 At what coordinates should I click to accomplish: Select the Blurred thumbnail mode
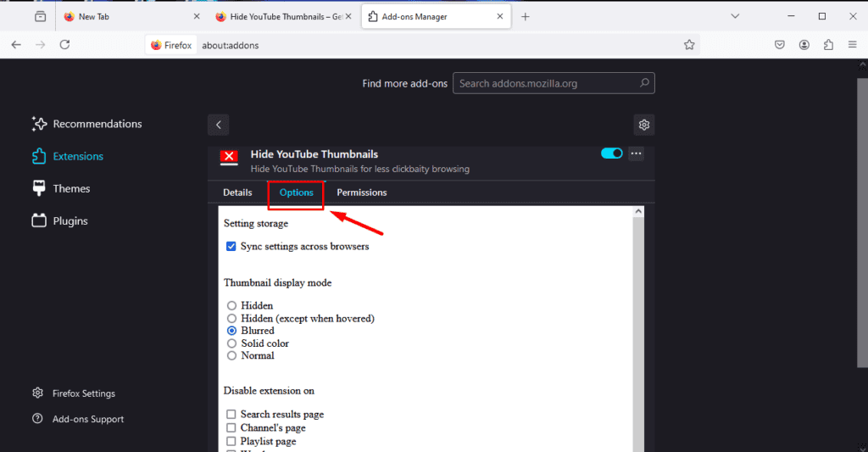231,331
